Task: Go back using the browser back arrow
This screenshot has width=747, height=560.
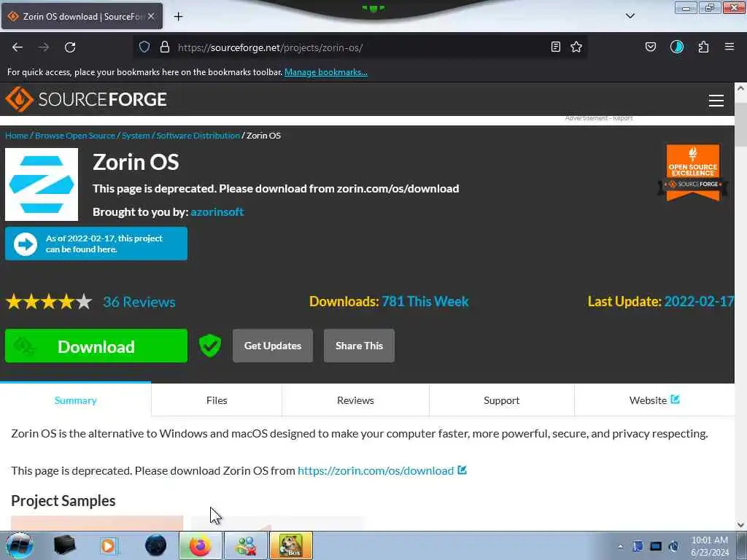Action: 18,47
